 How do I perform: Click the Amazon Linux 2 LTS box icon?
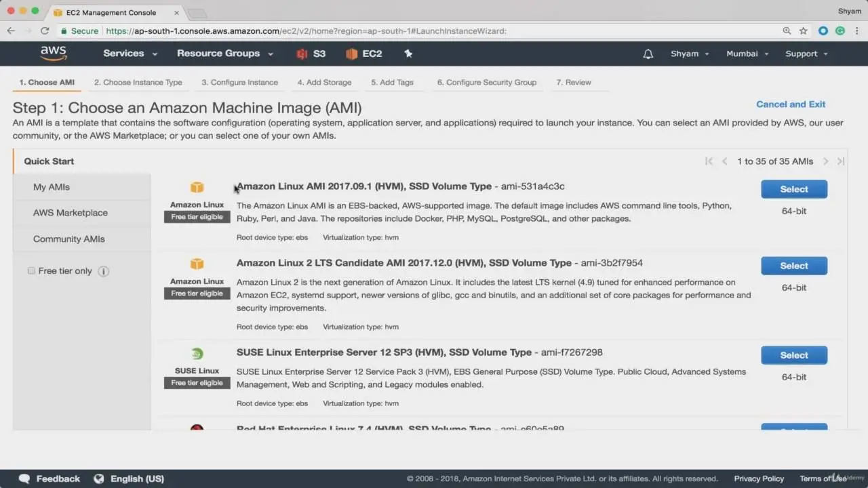pos(197,264)
